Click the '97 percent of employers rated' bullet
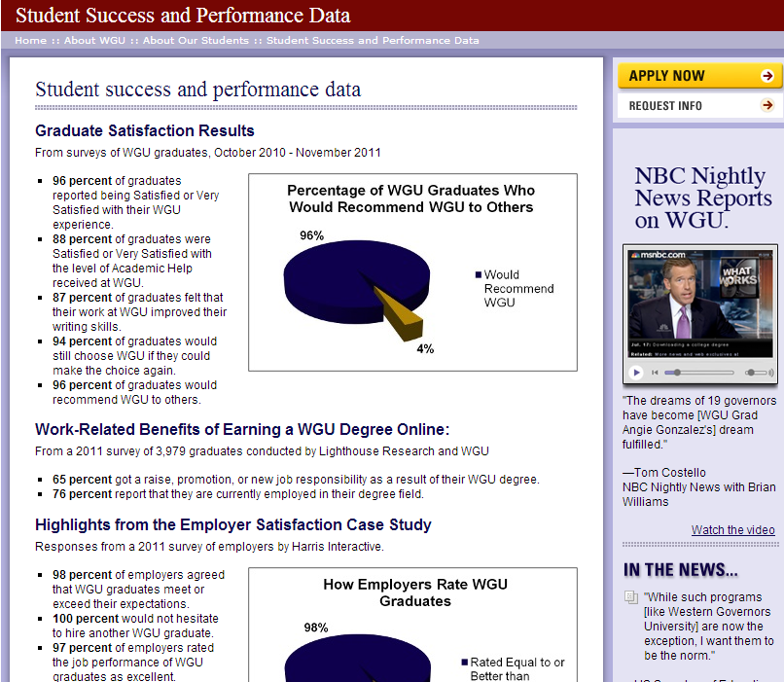 133,663
